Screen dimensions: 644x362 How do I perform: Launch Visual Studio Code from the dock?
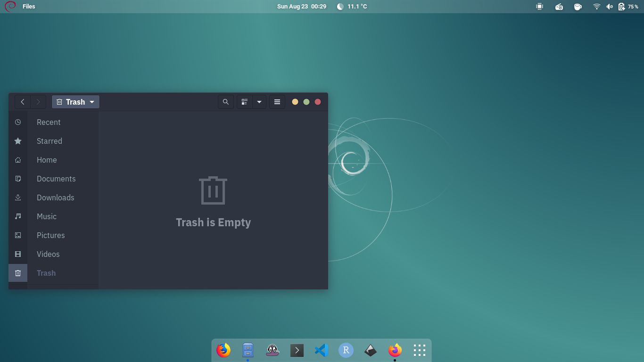[322, 350]
